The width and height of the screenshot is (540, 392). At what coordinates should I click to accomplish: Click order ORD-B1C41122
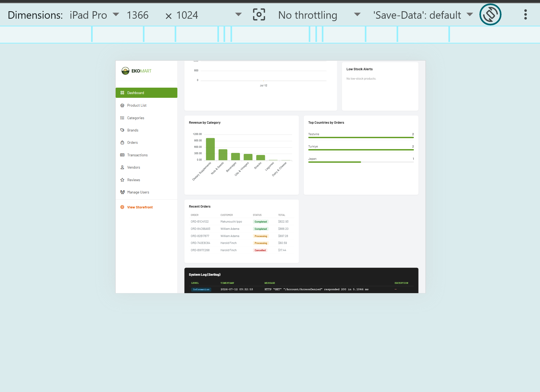point(199,222)
